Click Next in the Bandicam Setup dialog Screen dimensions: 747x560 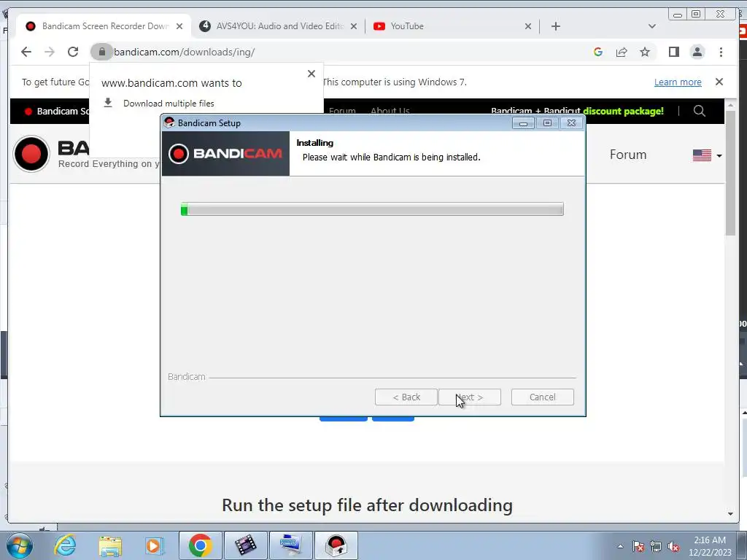pyautogui.click(x=470, y=397)
